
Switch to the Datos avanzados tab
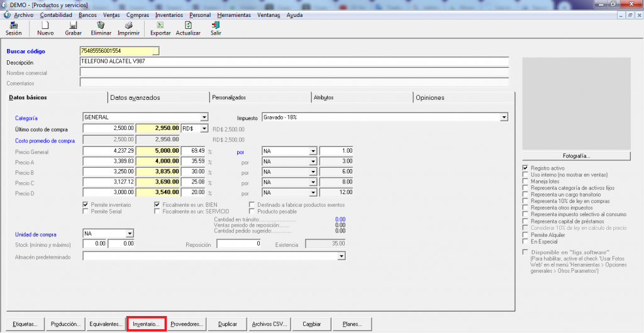click(135, 97)
